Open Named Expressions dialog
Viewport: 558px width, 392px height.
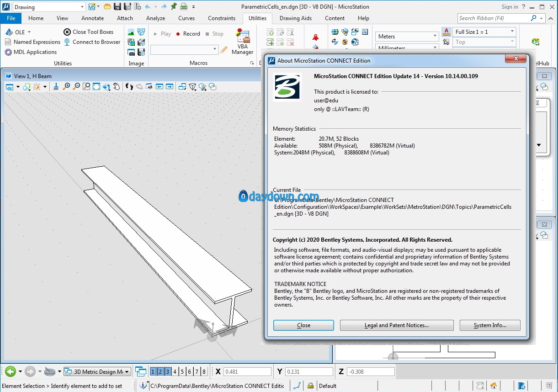click(32, 42)
